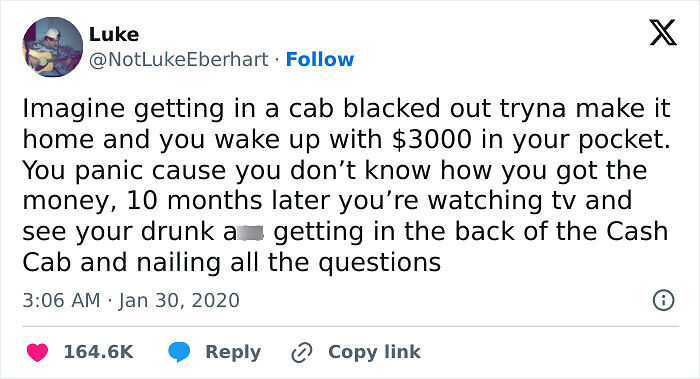Open the 3:06 AM timestamp
The height and width of the screenshot is (379, 700).
click(62, 300)
